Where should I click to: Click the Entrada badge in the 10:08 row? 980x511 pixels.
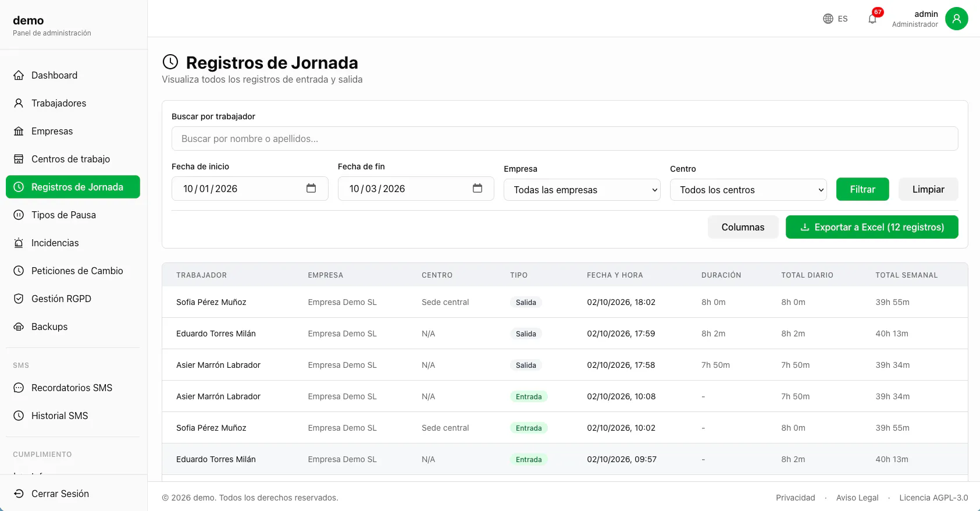529,396
